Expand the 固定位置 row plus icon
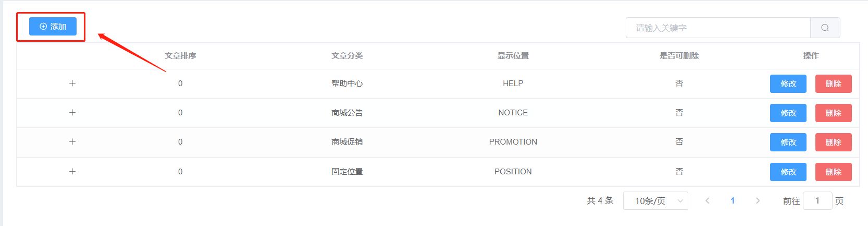The height and width of the screenshot is (226, 868). coord(72,172)
